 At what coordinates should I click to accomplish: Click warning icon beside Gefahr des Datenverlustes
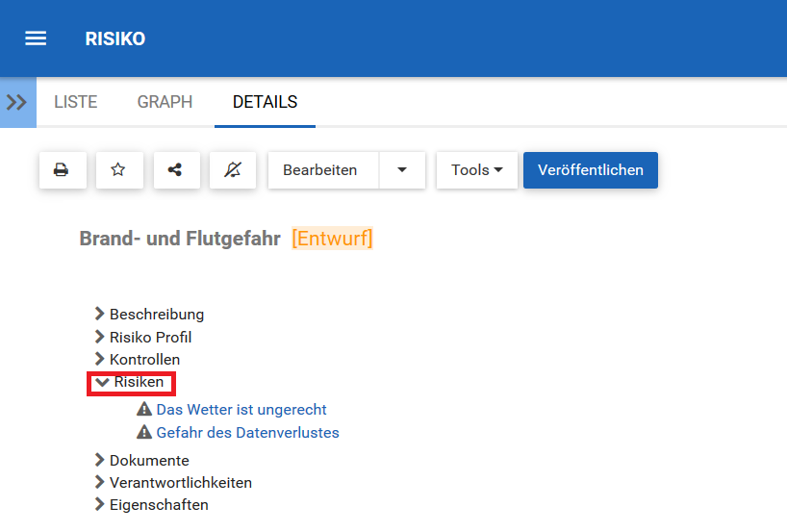[145, 433]
